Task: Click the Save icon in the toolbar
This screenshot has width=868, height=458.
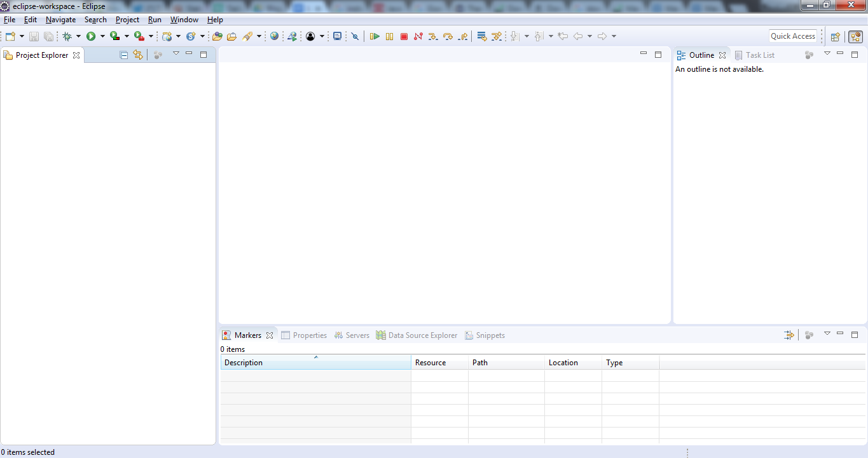Action: 34,36
